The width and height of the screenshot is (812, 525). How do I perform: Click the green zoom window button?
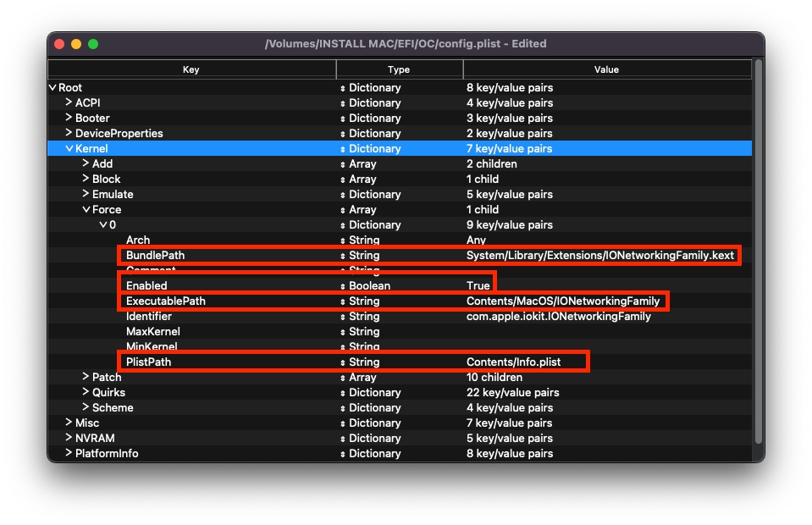click(x=93, y=44)
